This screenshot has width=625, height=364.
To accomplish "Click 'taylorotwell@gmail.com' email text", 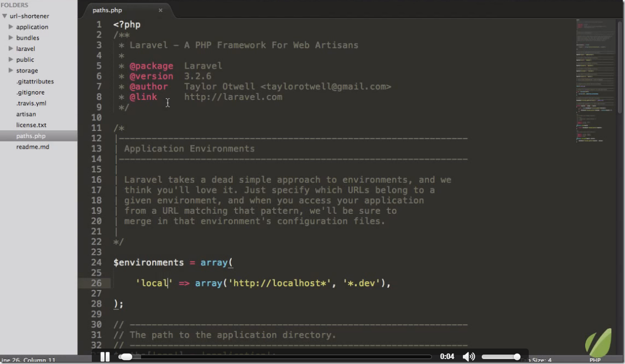I will (326, 86).
